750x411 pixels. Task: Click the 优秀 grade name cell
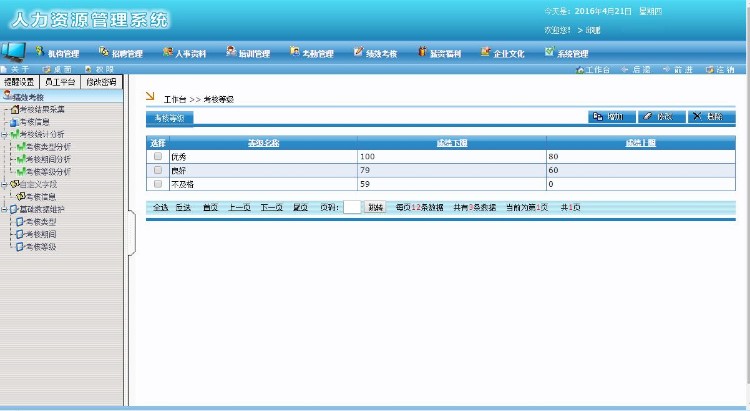[264, 157]
